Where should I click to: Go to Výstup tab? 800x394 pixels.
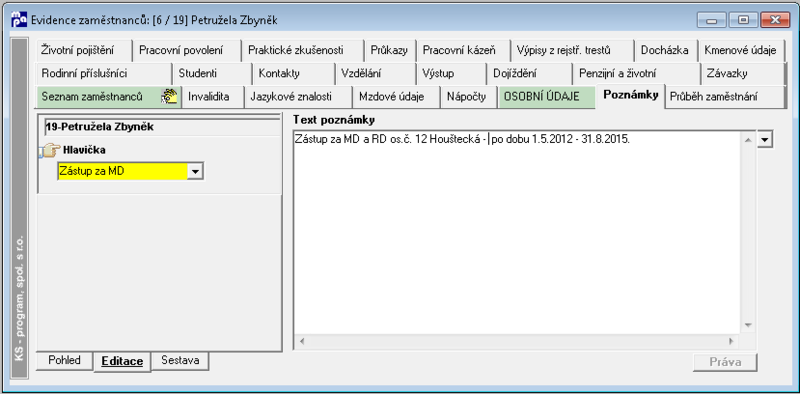(451, 73)
